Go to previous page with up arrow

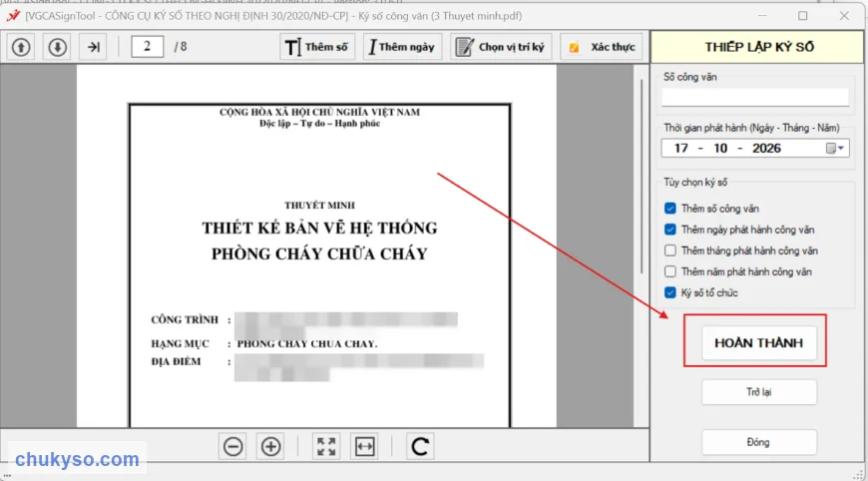(x=21, y=47)
